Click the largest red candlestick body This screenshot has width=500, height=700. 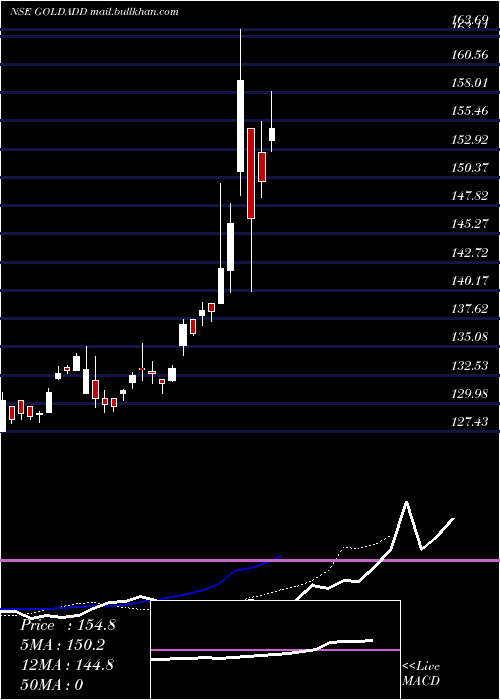click(x=251, y=173)
